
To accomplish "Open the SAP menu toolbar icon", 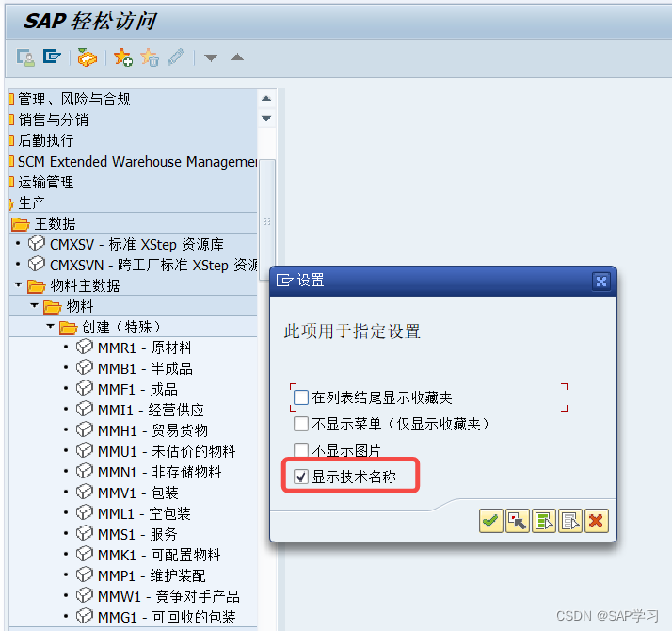I will point(52,57).
